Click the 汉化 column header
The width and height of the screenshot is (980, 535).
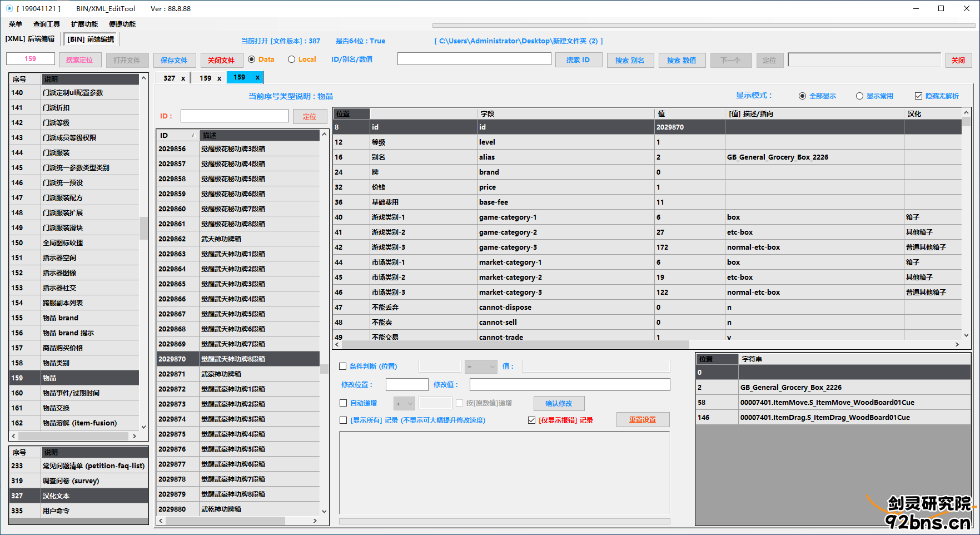point(933,113)
